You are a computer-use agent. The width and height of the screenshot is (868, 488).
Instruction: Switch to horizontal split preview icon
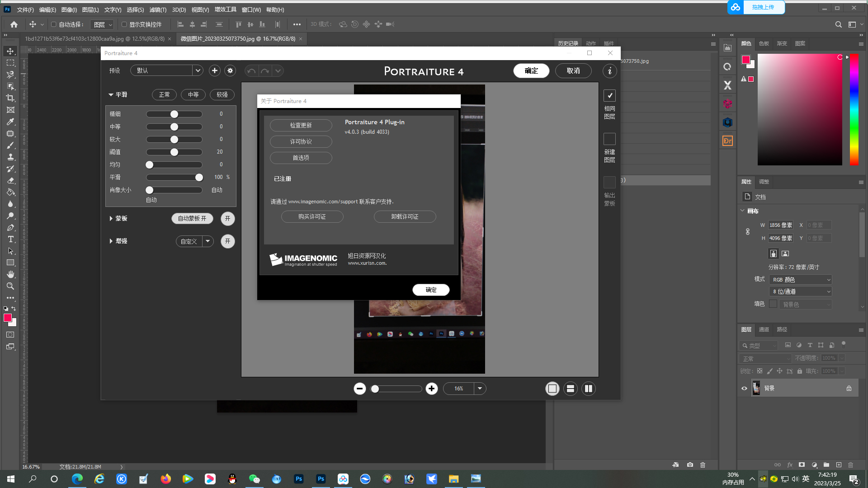[x=571, y=389]
